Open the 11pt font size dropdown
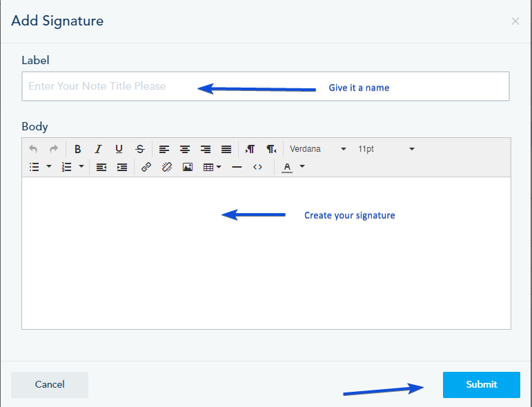Viewport: 532px width, 407px height. click(386, 149)
